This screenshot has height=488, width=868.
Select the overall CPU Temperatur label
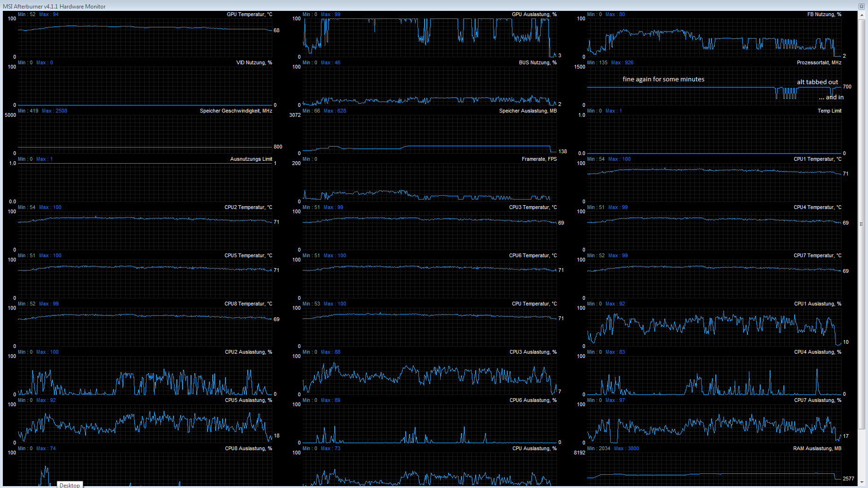pyautogui.click(x=534, y=304)
